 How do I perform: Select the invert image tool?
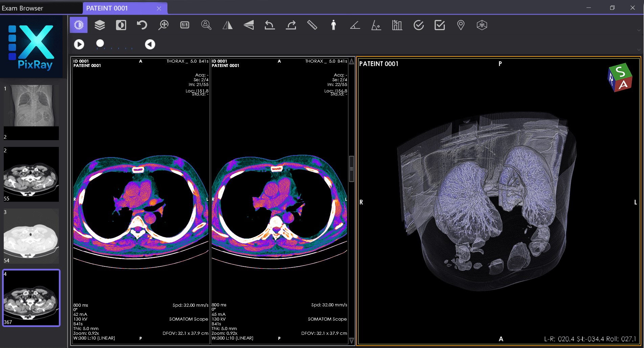(121, 25)
